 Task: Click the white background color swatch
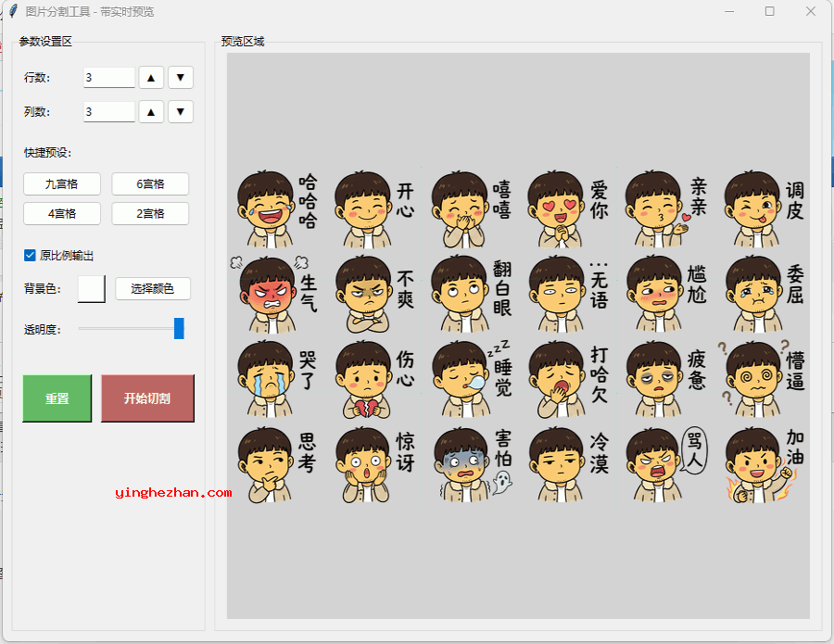(92, 289)
